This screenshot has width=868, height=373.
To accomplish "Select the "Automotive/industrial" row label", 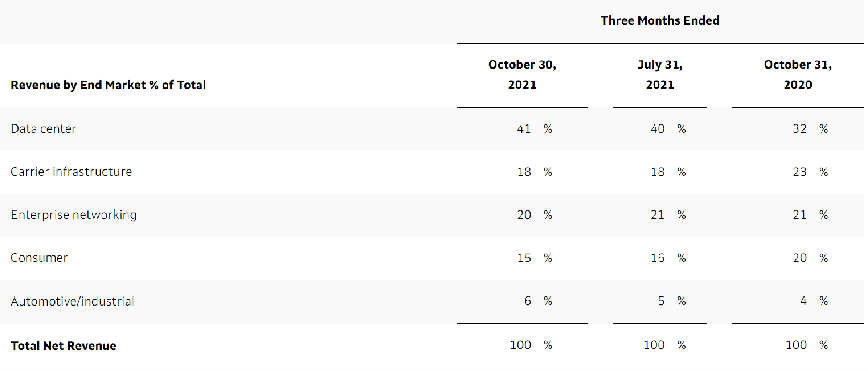I will point(72,301).
